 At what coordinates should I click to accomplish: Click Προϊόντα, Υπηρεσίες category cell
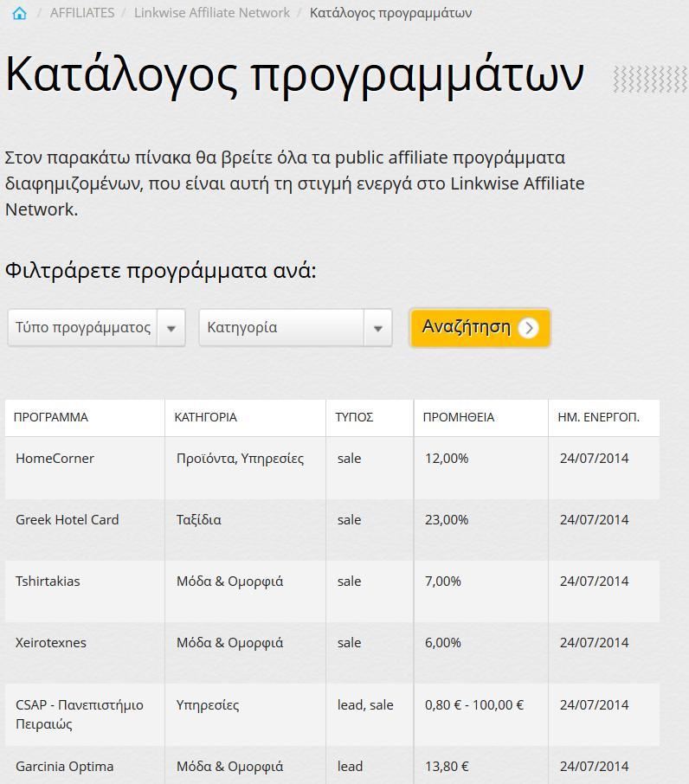click(240, 459)
